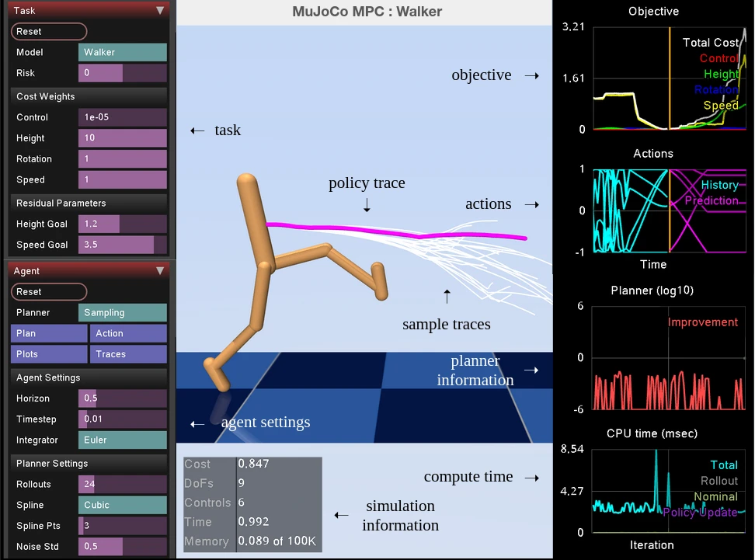Adjust the Noise Std slider

pos(123,546)
